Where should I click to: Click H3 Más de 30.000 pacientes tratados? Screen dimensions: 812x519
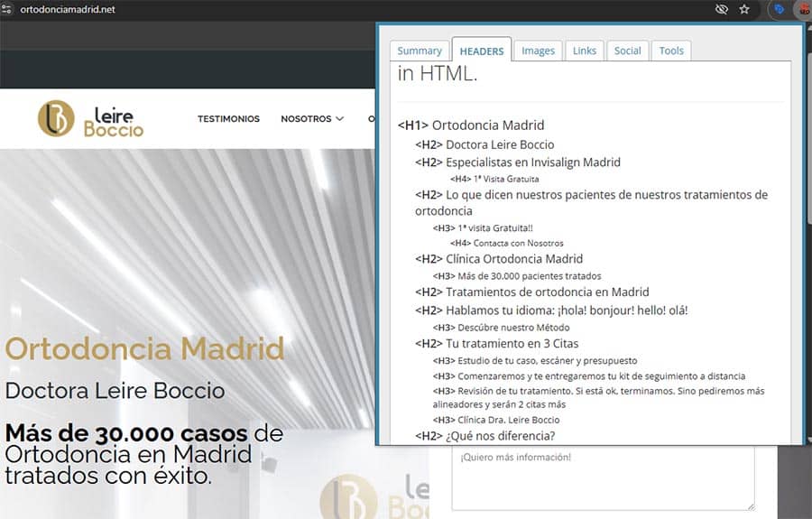click(517, 276)
